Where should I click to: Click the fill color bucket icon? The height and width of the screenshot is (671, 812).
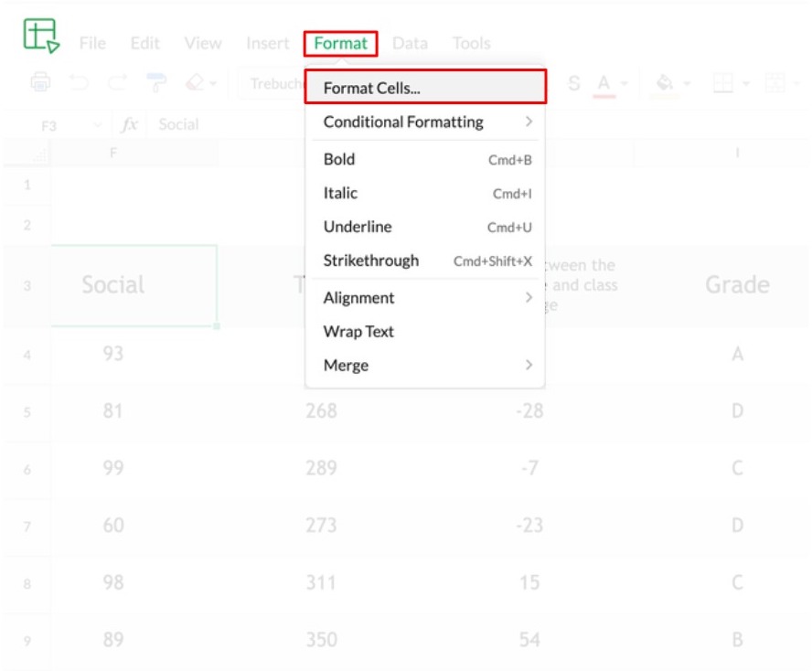click(665, 84)
